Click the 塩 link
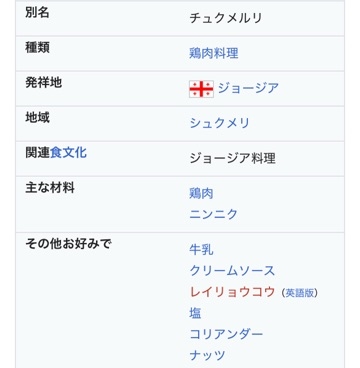This screenshot has width=360, height=368. click(195, 313)
